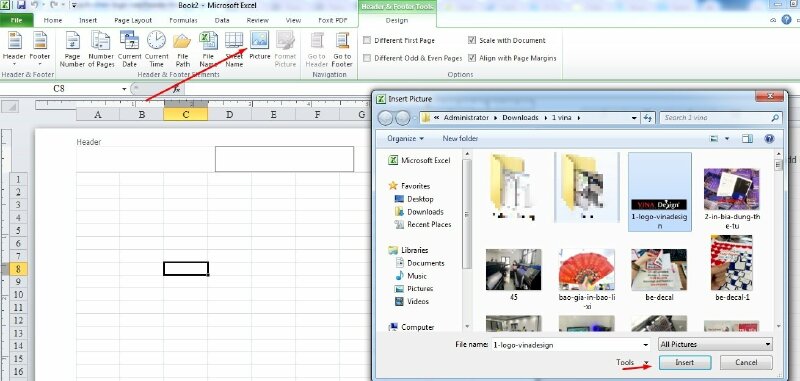Expand the File name history dropdown
The width and height of the screenshot is (800, 381).
[x=646, y=345]
